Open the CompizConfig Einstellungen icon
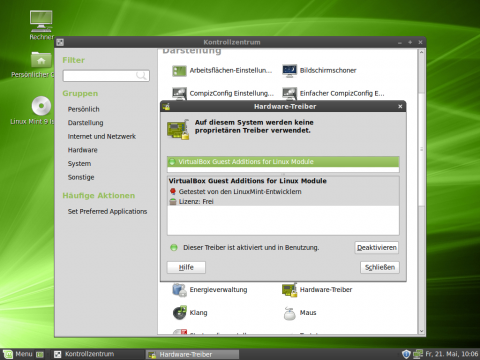This screenshot has width=480, height=360. click(179, 93)
